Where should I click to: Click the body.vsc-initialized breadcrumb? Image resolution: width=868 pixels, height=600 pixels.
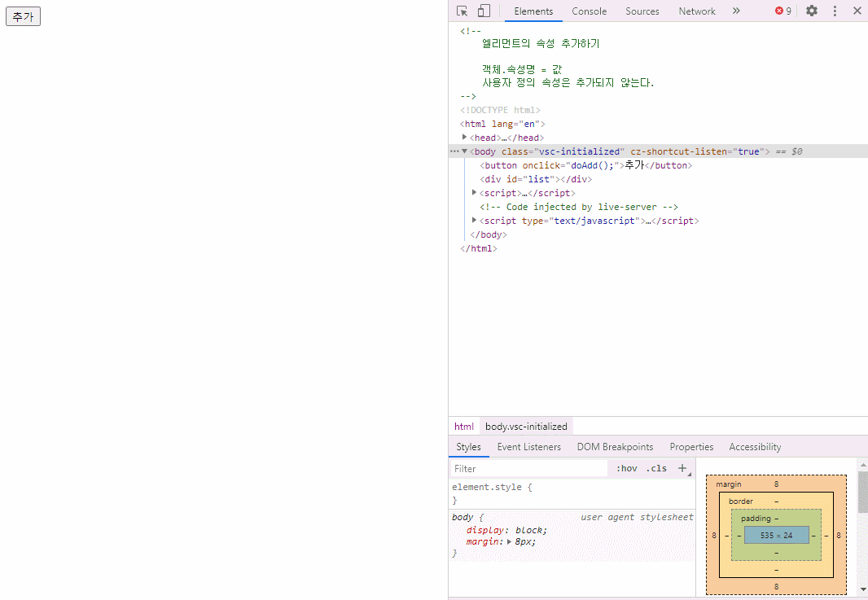[526, 427]
